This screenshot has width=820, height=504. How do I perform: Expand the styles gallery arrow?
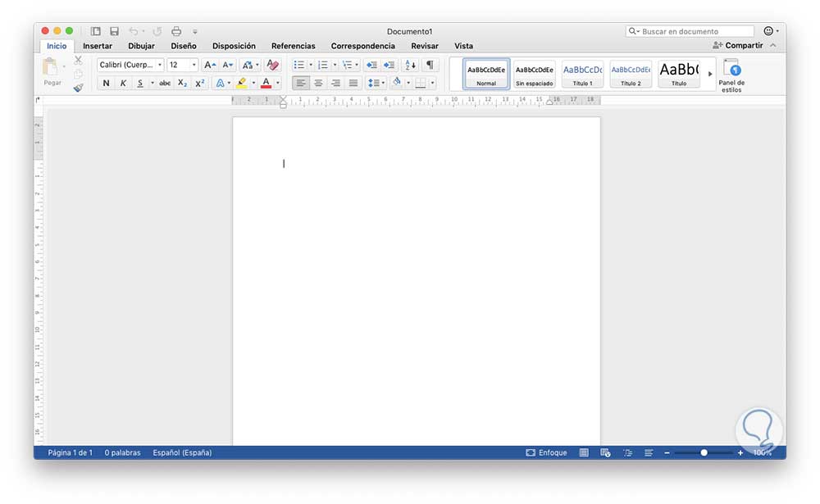709,74
